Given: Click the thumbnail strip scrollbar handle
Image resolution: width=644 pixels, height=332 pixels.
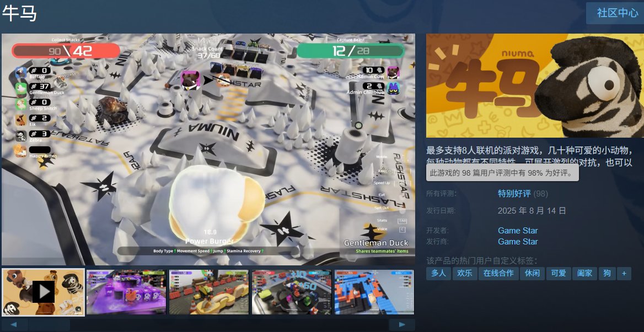Looking at the screenshot, I should [x=49, y=325].
